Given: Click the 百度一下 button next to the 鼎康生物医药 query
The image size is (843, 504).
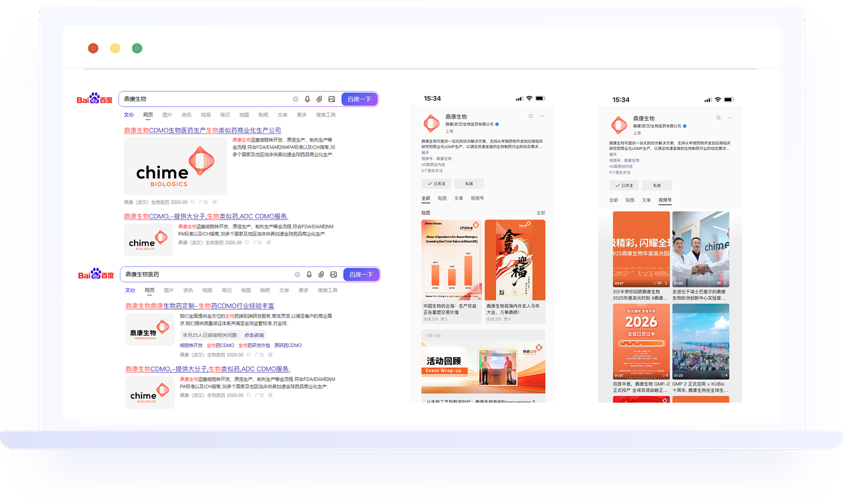Looking at the screenshot, I should click(x=361, y=274).
